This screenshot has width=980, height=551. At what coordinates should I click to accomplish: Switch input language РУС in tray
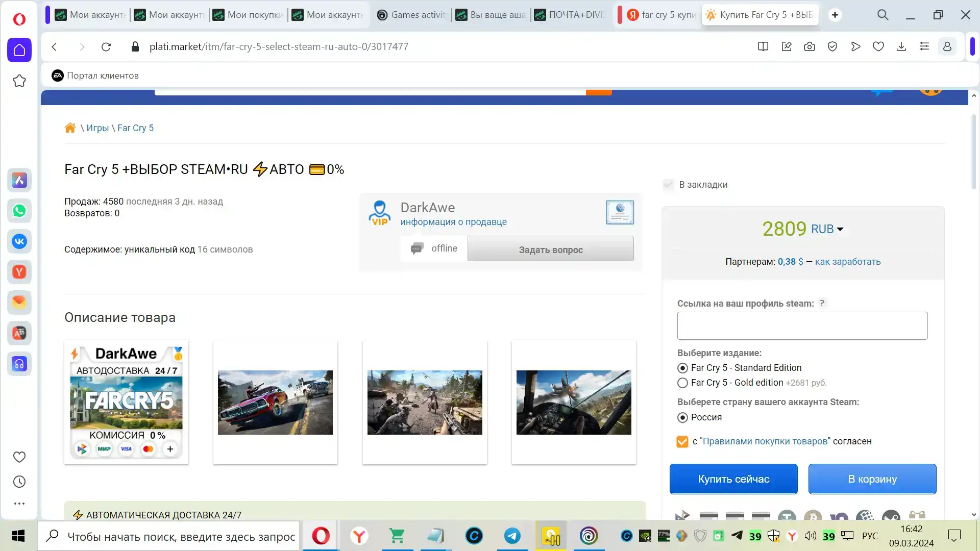[x=870, y=536]
